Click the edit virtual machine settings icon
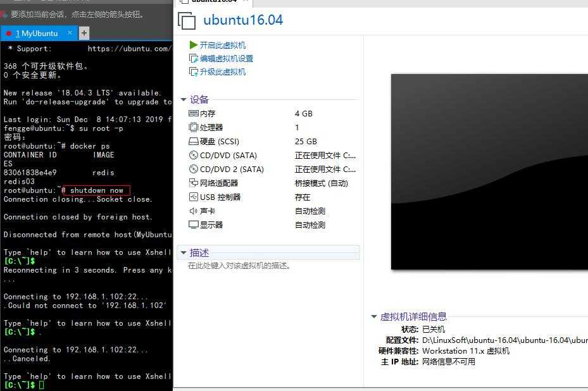 194,58
